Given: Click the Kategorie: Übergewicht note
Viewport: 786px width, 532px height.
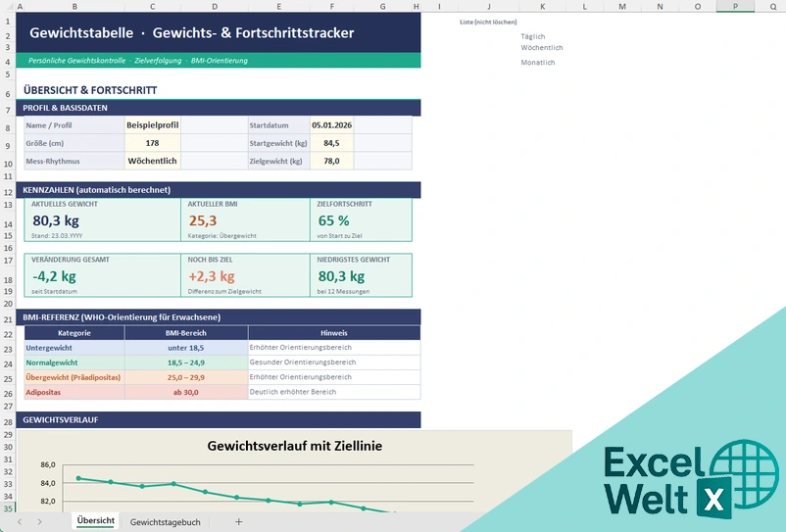Looking at the screenshot, I should (222, 235).
